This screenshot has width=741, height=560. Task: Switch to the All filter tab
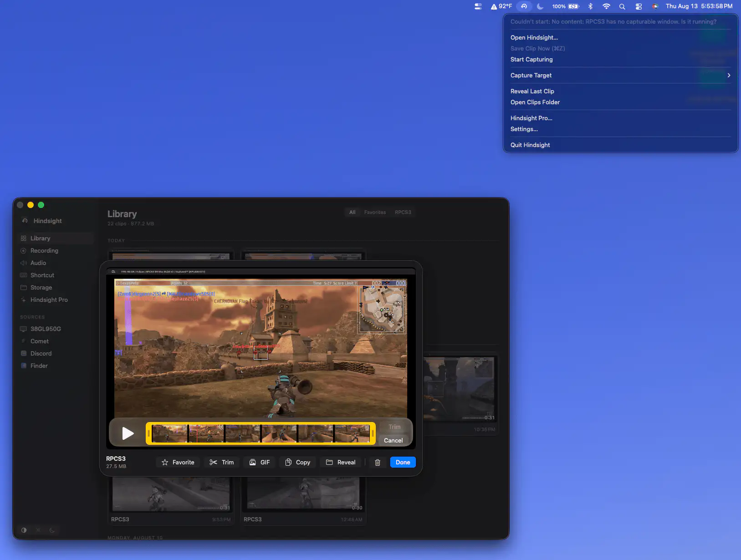click(352, 212)
